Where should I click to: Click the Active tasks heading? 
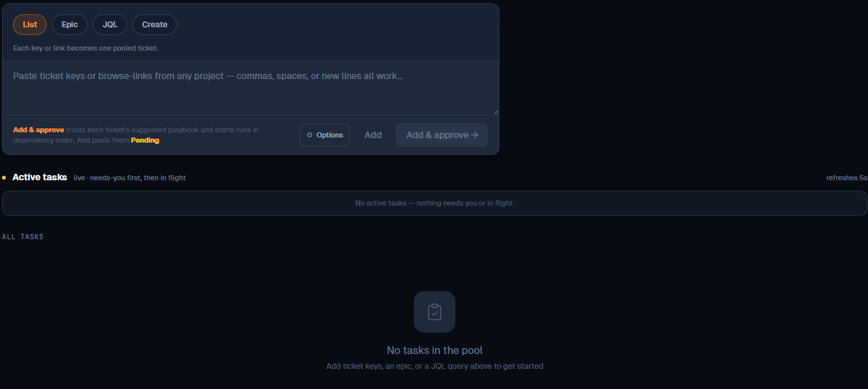click(x=40, y=177)
